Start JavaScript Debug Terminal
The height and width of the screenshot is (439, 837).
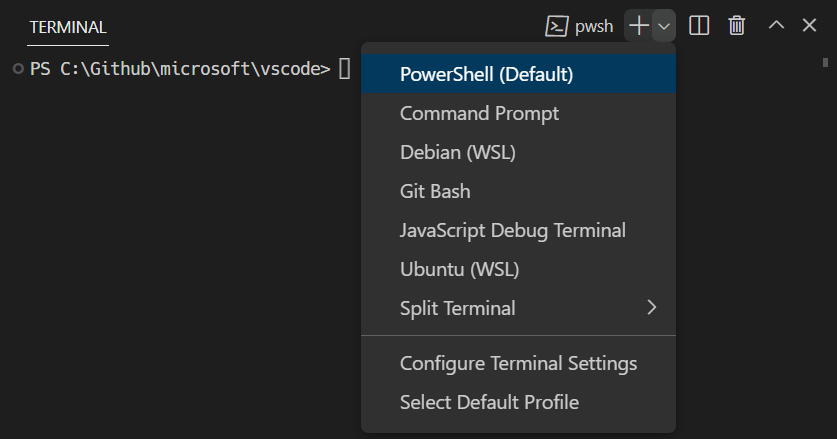tap(512, 230)
